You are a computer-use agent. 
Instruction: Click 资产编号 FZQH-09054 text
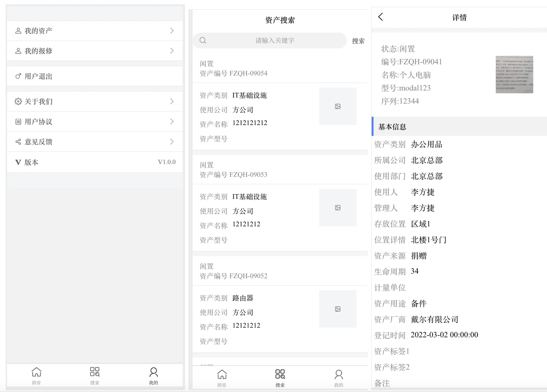tap(234, 74)
